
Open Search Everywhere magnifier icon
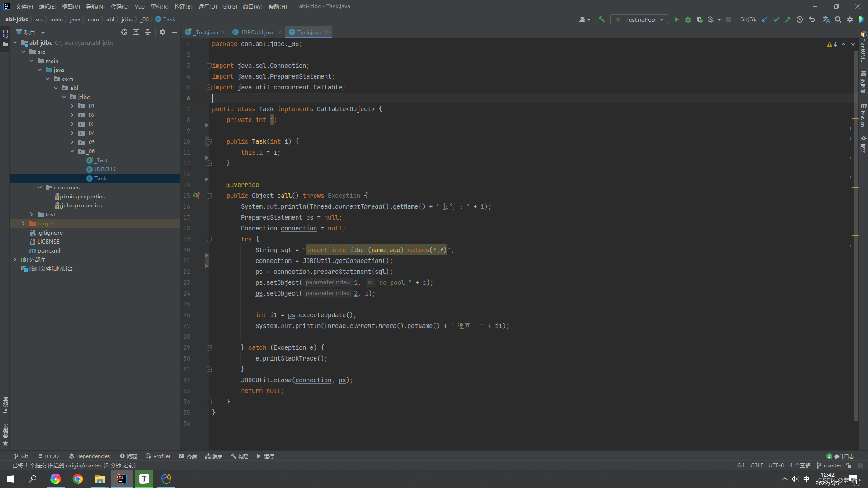pos(838,19)
